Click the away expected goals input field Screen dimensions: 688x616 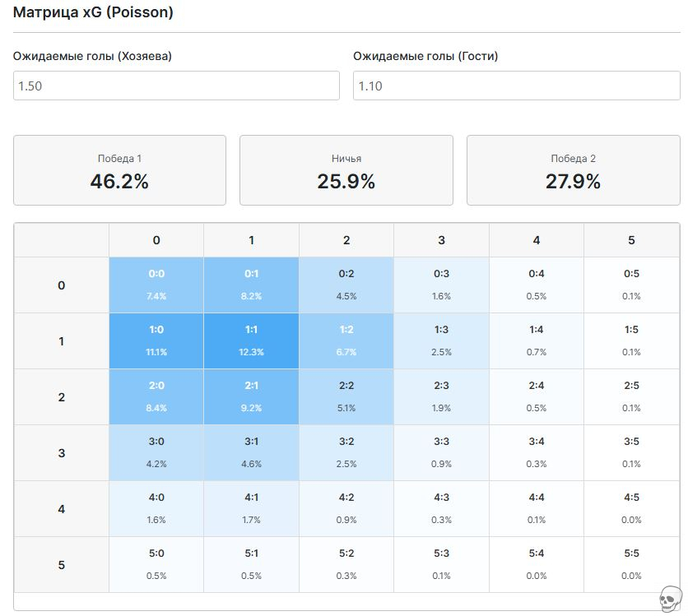tap(516, 86)
